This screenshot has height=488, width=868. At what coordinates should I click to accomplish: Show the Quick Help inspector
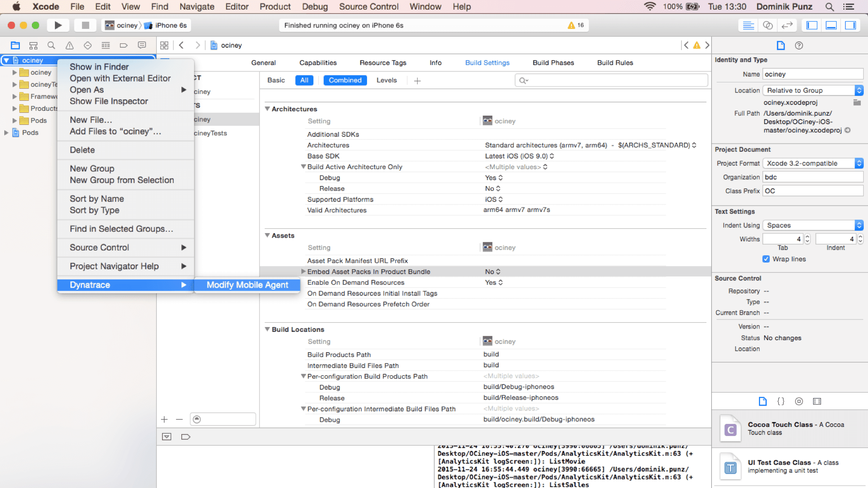tap(799, 45)
